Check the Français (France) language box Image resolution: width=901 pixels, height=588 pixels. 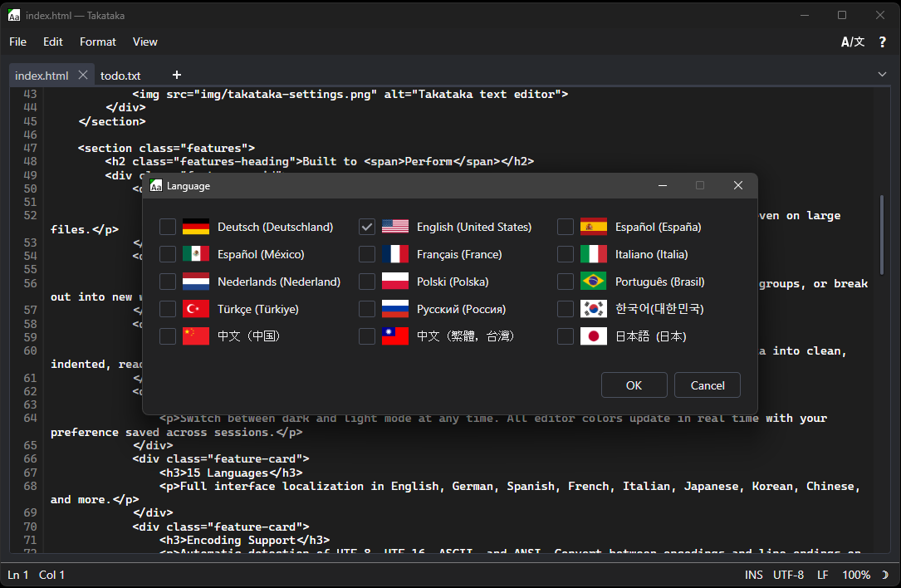[x=367, y=254]
